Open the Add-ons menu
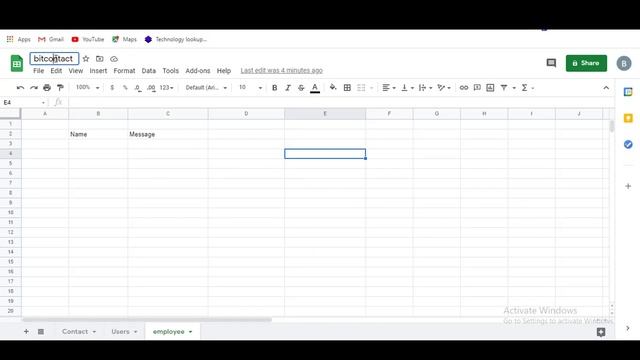The image size is (640, 360). coord(198,71)
